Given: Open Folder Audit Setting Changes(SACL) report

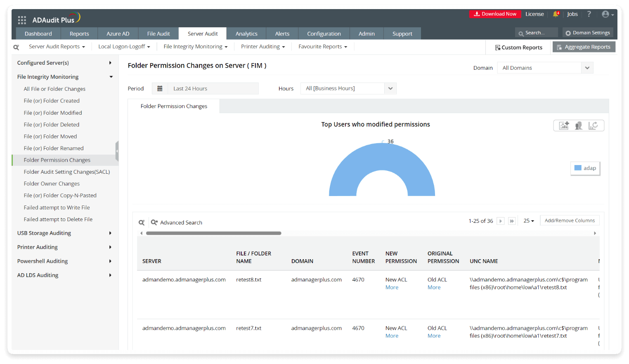Looking at the screenshot, I should pos(67,172).
